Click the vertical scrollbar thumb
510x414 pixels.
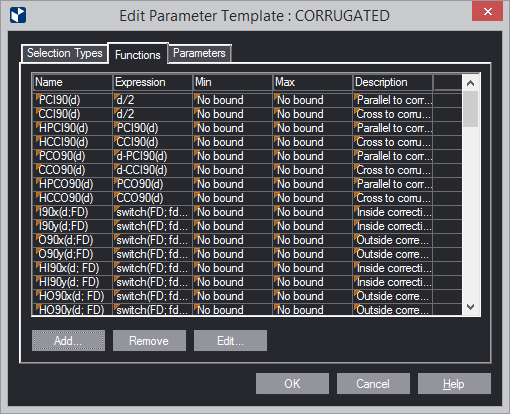[x=470, y=109]
